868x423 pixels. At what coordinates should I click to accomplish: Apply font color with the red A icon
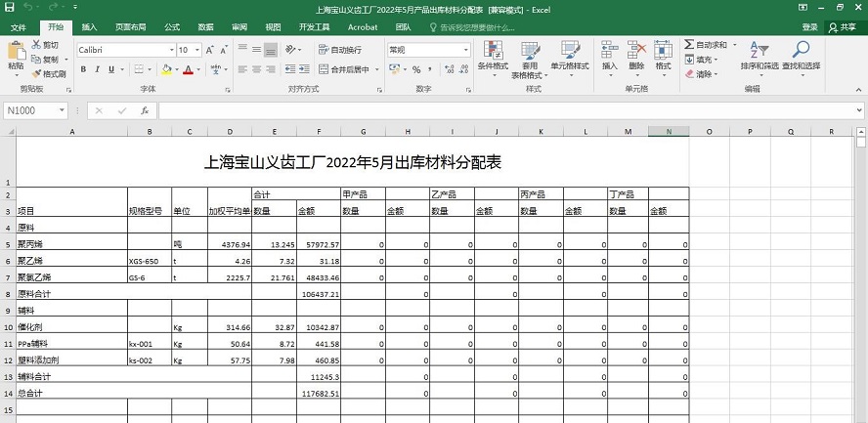point(189,69)
